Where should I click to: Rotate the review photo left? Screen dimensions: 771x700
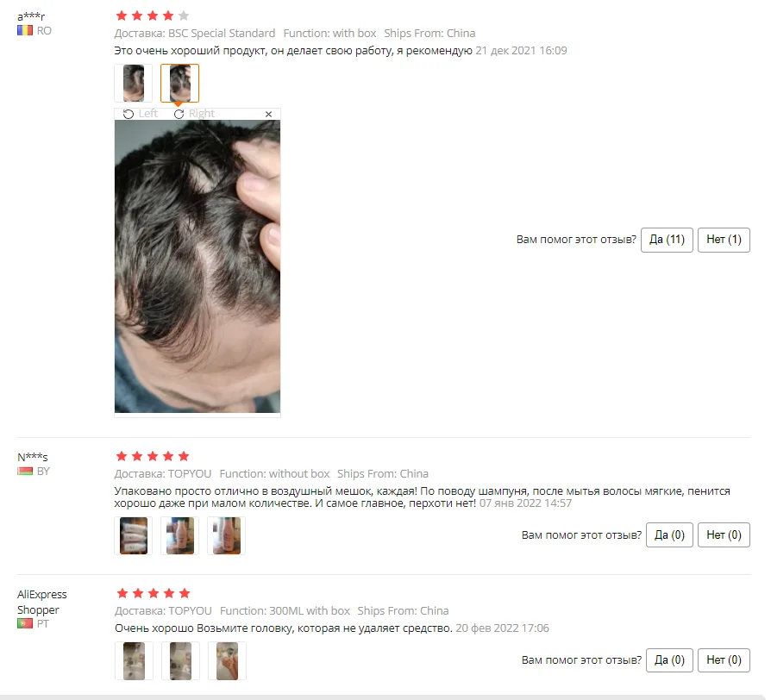140,114
